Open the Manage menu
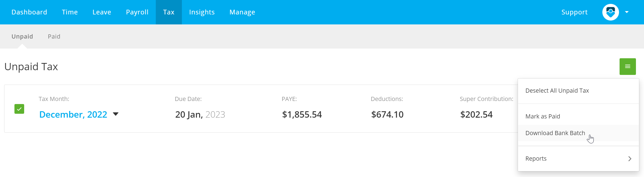Viewport: 644px width, 177px height. click(x=242, y=12)
